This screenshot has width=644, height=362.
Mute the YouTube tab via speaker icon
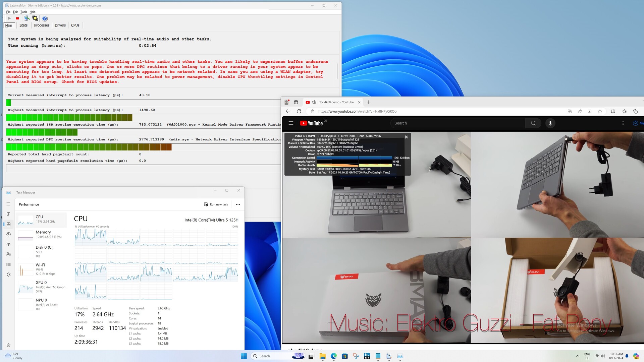[314, 102]
